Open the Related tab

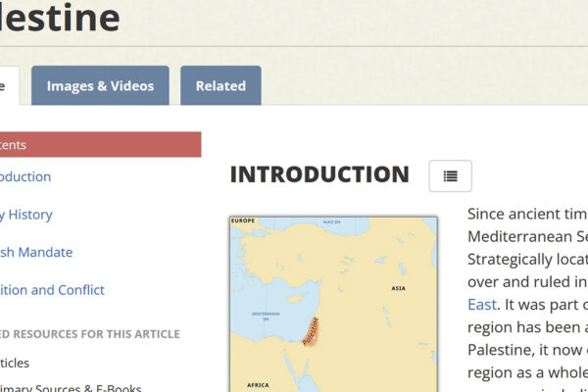(220, 86)
